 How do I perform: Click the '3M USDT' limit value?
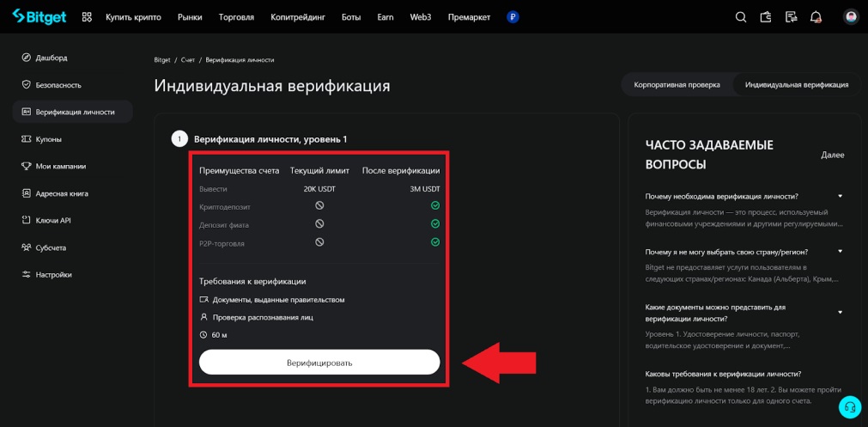pos(425,189)
